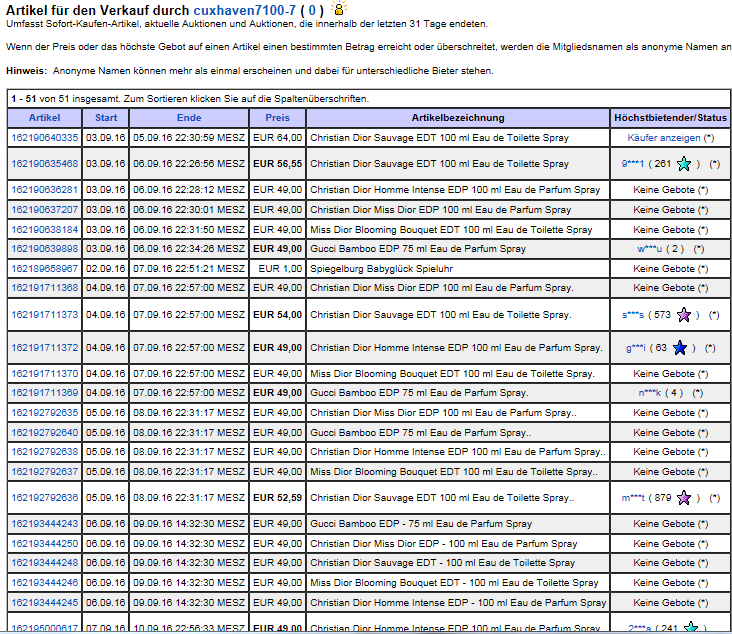
Task: Open item number 162191711373
Action: click(x=45, y=315)
